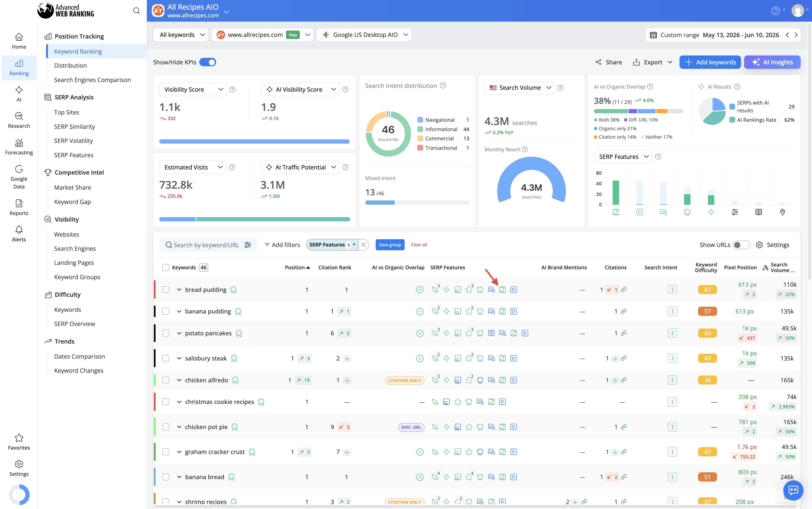The width and height of the screenshot is (812, 509).
Task: Open SERP Volatility menu item
Action: click(x=73, y=141)
